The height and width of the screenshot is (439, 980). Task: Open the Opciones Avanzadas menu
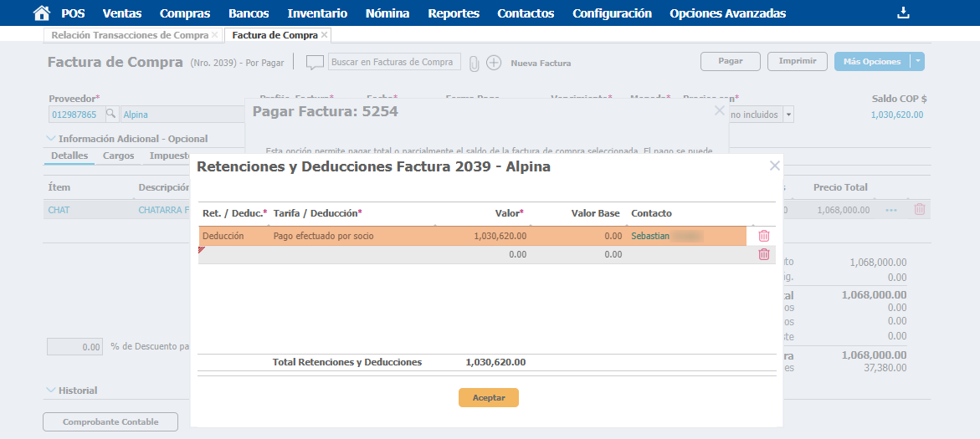point(727,13)
